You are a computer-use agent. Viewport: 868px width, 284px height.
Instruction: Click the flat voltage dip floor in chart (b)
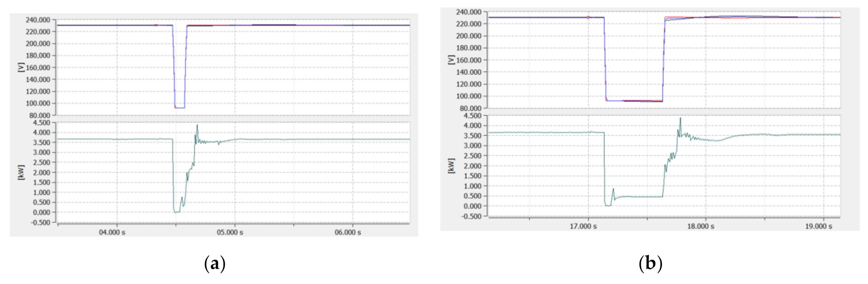(634, 101)
